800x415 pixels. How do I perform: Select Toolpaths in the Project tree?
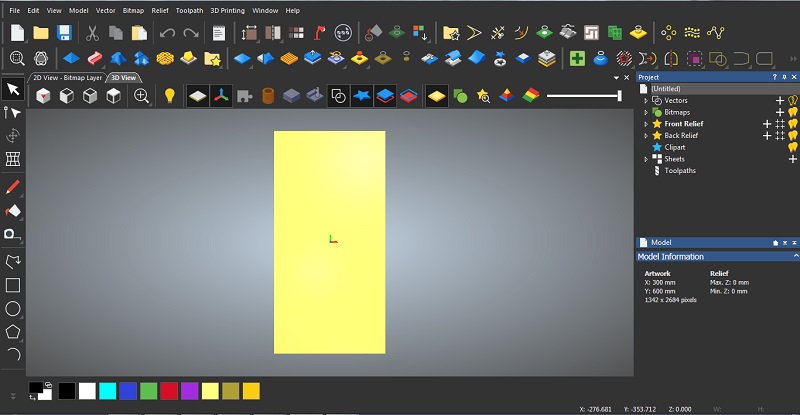(679, 170)
